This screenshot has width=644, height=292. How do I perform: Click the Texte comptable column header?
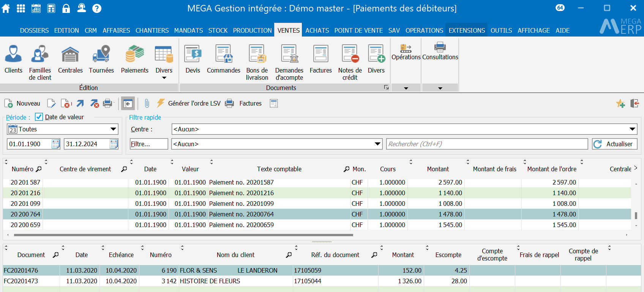pyautogui.click(x=279, y=169)
